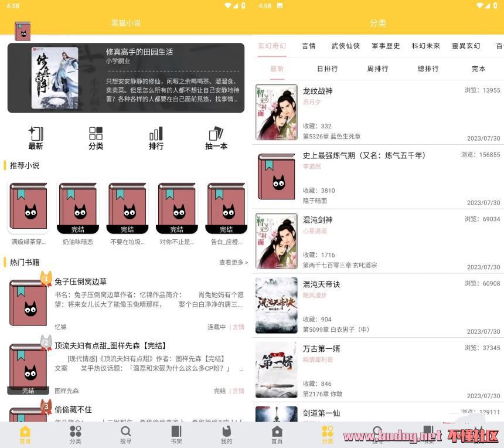
Task: Tap author 李道然 under 史上最强炼气期
Action: tap(312, 167)
